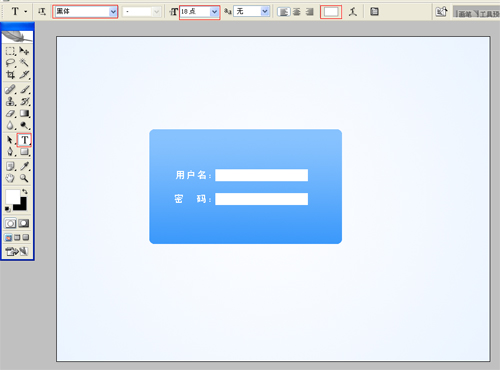This screenshot has height=370, width=500.
Task: Select the Eraser tool
Action: click(10, 114)
